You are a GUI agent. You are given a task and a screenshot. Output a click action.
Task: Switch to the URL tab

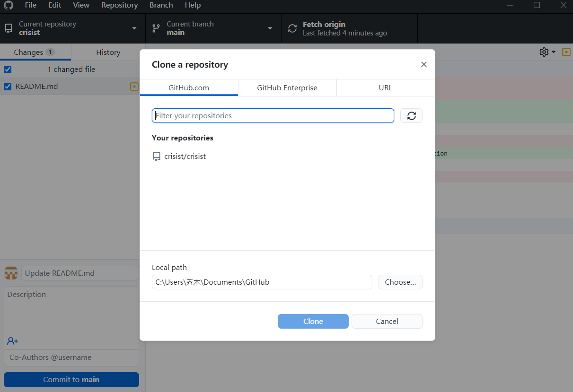click(x=386, y=88)
